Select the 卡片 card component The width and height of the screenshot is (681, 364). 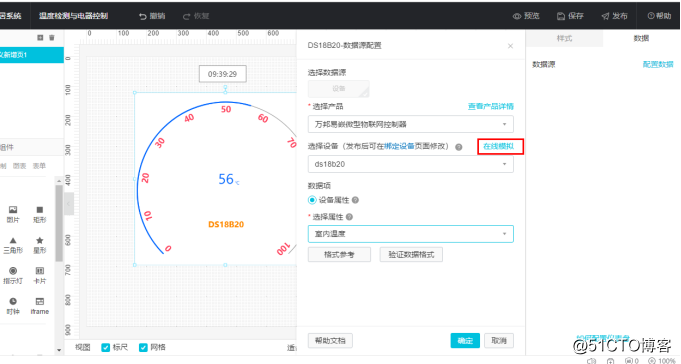pyautogui.click(x=40, y=275)
